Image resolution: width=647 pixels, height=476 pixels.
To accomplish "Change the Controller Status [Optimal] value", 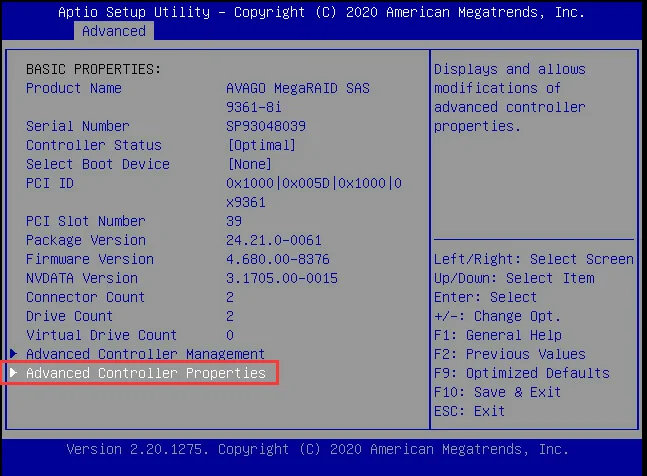I will pyautogui.click(x=262, y=145).
